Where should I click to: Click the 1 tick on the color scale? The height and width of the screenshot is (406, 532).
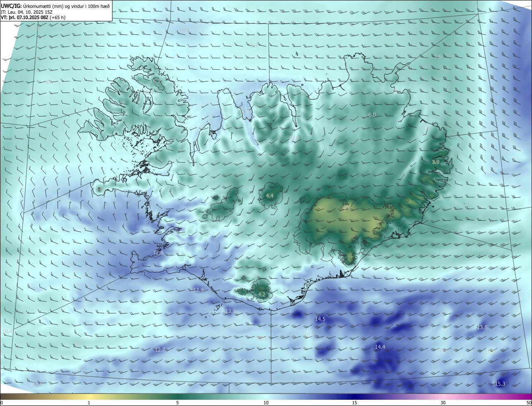click(89, 403)
